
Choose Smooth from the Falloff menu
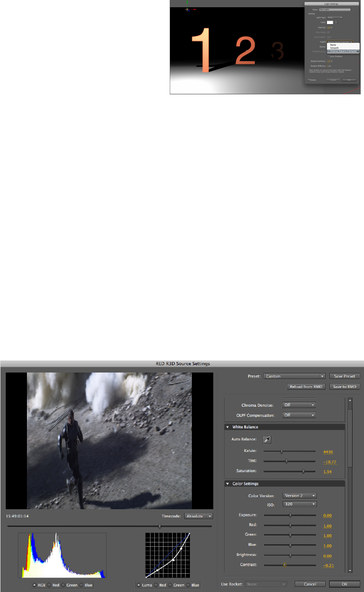click(334, 48)
